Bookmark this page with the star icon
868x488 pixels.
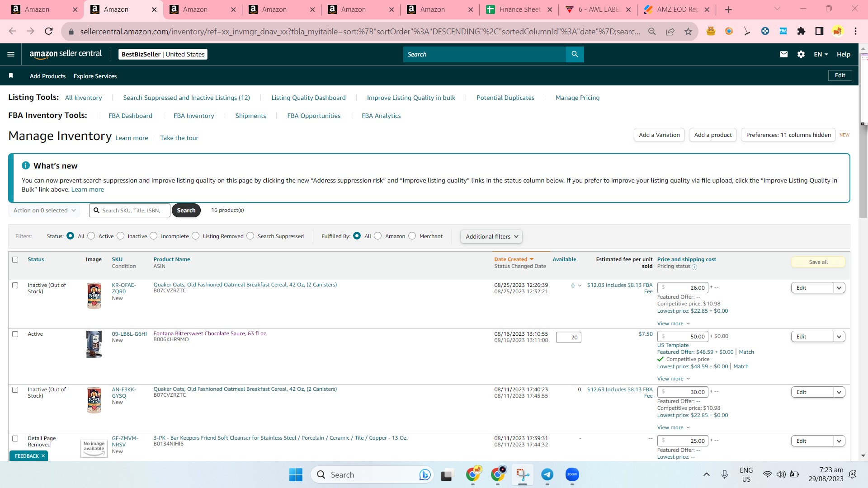tap(688, 31)
